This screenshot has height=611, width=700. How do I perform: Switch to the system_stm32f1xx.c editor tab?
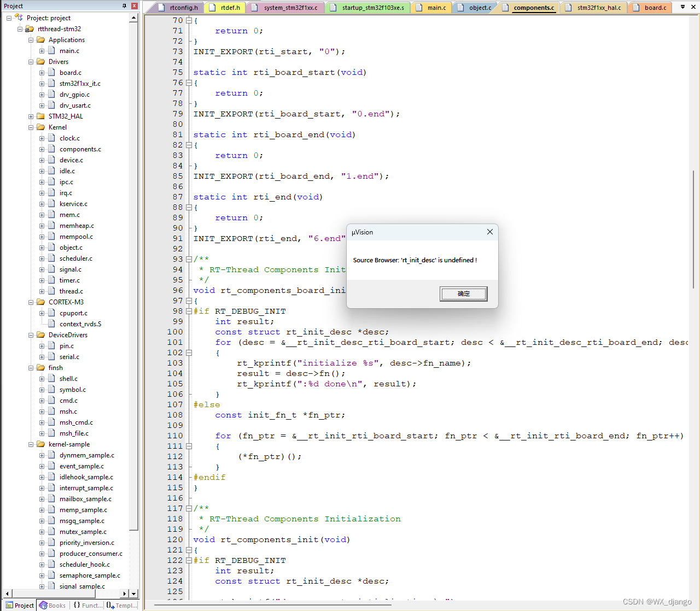pyautogui.click(x=285, y=8)
